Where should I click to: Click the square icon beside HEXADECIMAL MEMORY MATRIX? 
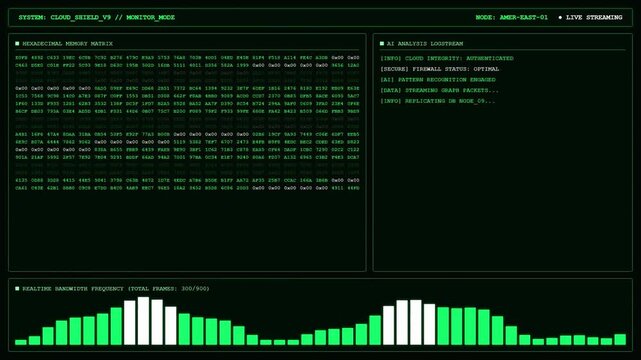point(17,43)
